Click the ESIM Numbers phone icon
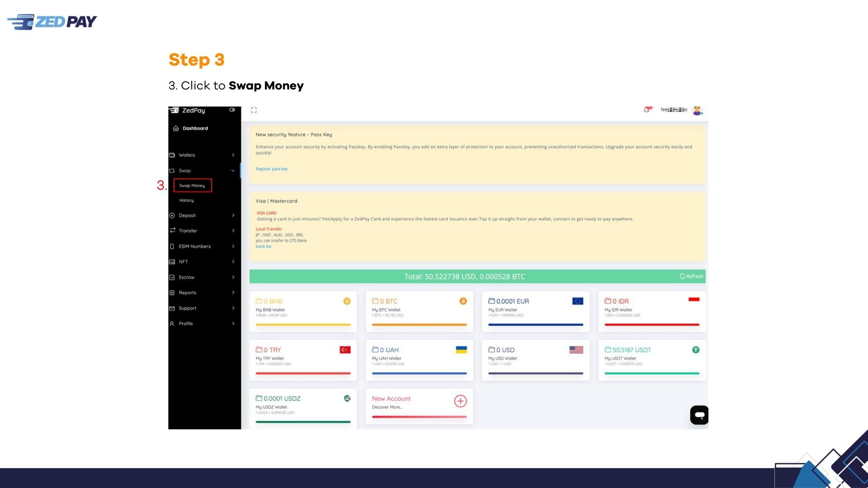 [x=172, y=246]
